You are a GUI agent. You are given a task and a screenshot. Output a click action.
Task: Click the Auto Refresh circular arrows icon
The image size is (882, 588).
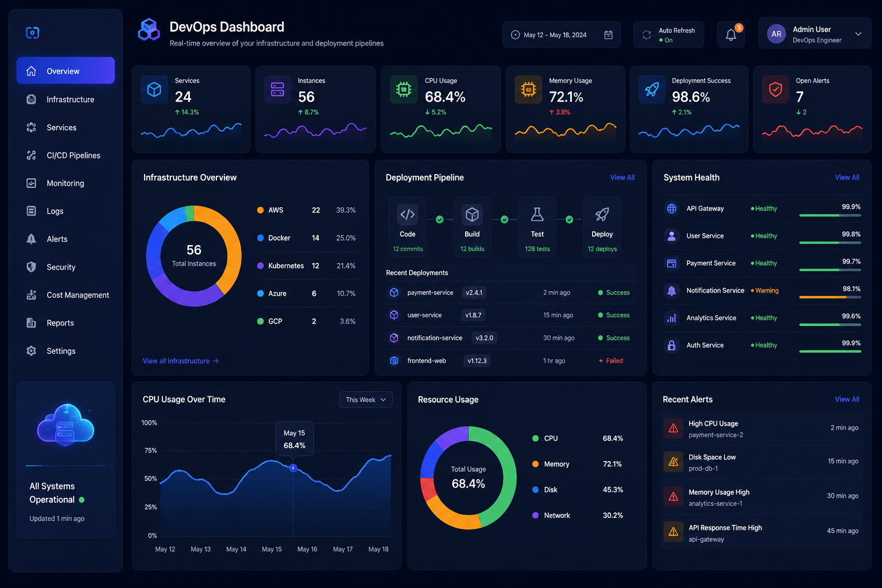pyautogui.click(x=647, y=35)
